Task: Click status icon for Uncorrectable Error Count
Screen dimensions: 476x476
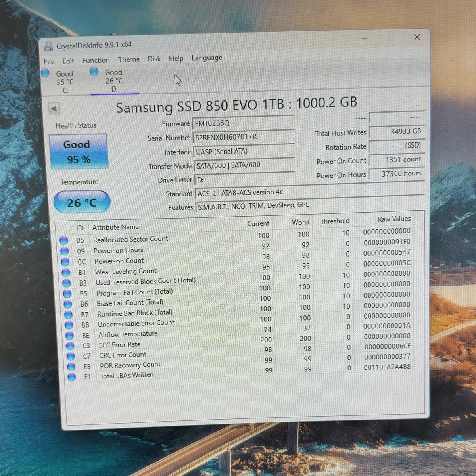Action: (x=69, y=325)
